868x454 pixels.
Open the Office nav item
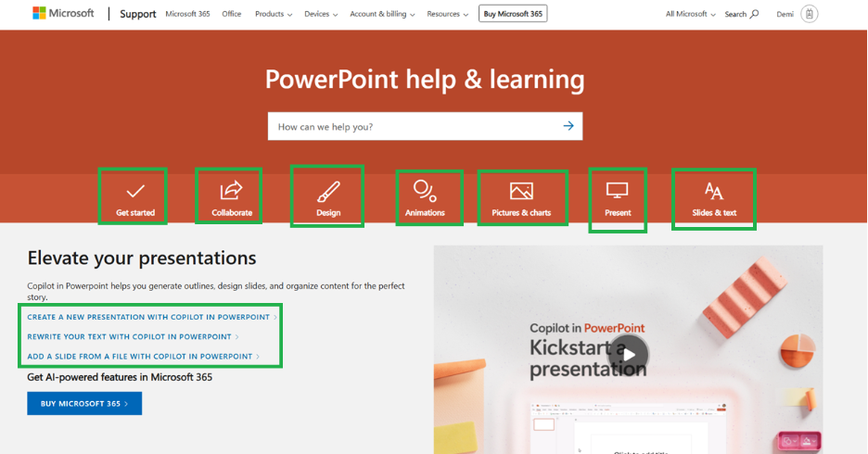(x=232, y=14)
